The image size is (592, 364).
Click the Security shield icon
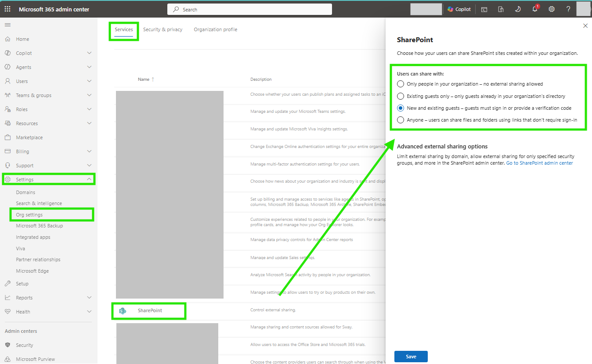7,345
